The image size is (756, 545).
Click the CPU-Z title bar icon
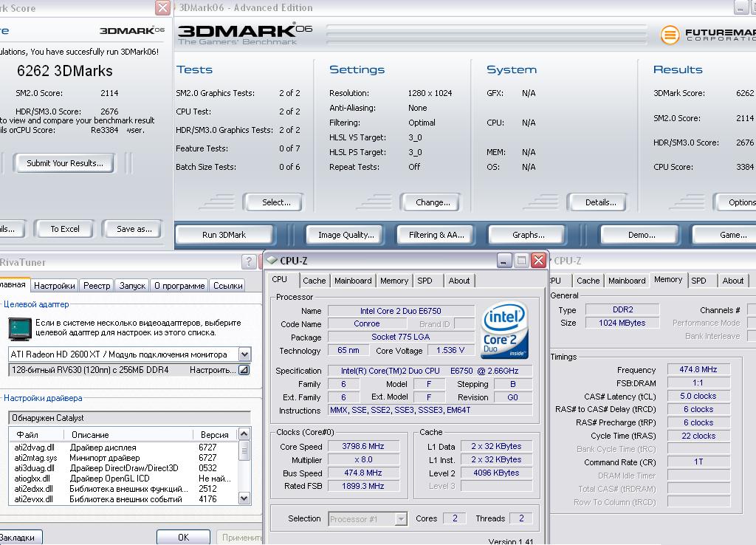[x=272, y=261]
